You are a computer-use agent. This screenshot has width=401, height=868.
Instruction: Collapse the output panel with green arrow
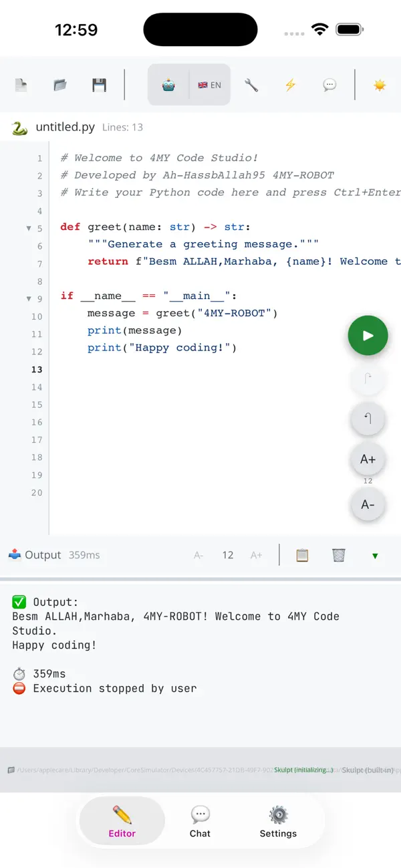point(375,556)
